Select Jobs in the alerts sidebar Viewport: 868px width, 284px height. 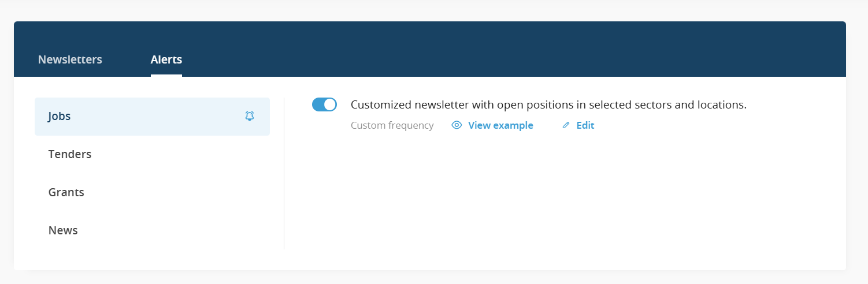point(152,117)
